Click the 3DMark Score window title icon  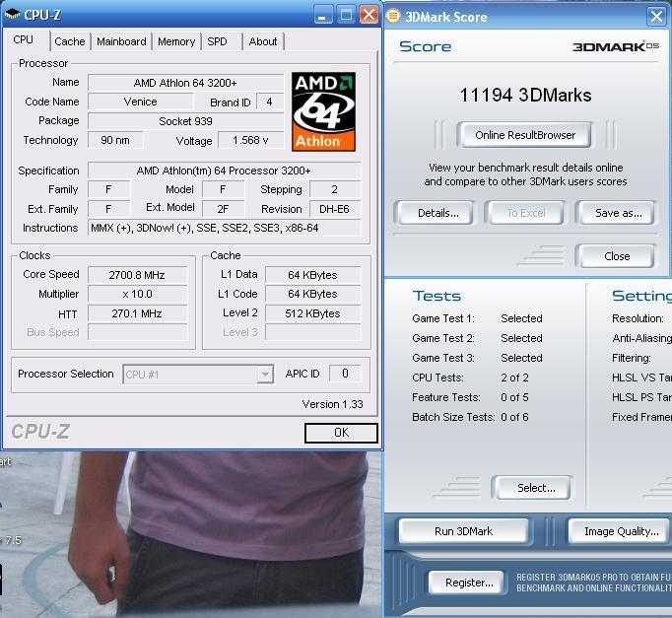(x=393, y=16)
